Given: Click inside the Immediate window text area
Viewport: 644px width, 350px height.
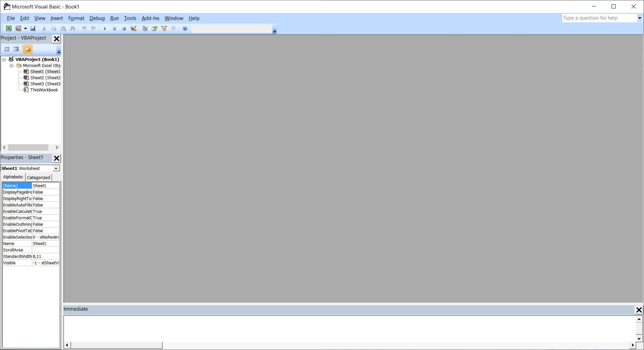Looking at the screenshot, I should coord(349,329).
